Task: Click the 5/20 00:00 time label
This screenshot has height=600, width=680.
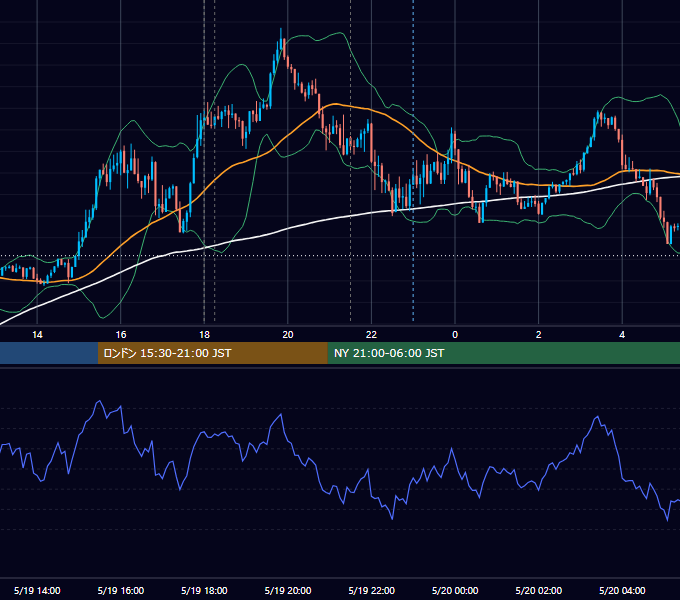Action: click(x=455, y=590)
